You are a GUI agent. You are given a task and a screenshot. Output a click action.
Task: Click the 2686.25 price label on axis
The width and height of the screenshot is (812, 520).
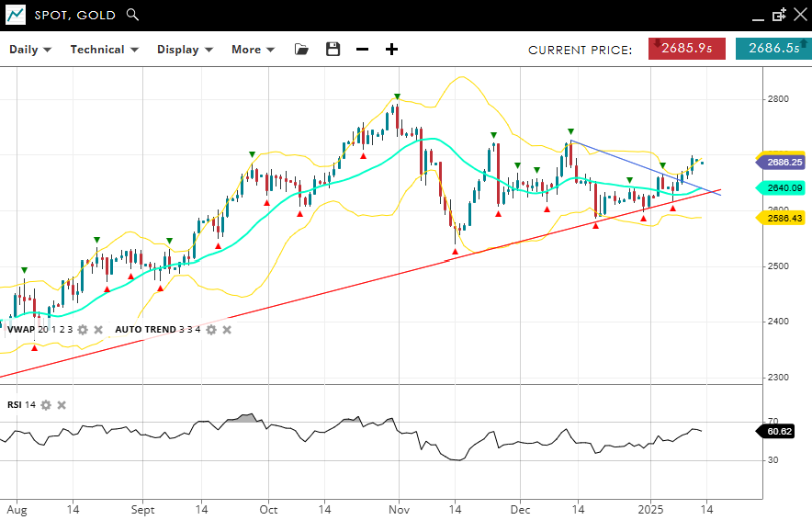click(783, 162)
